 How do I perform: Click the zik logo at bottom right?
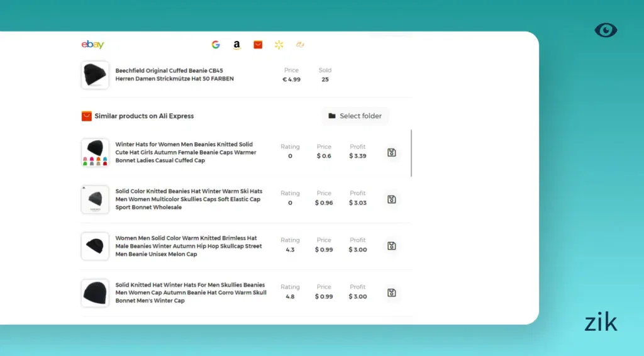point(601,323)
